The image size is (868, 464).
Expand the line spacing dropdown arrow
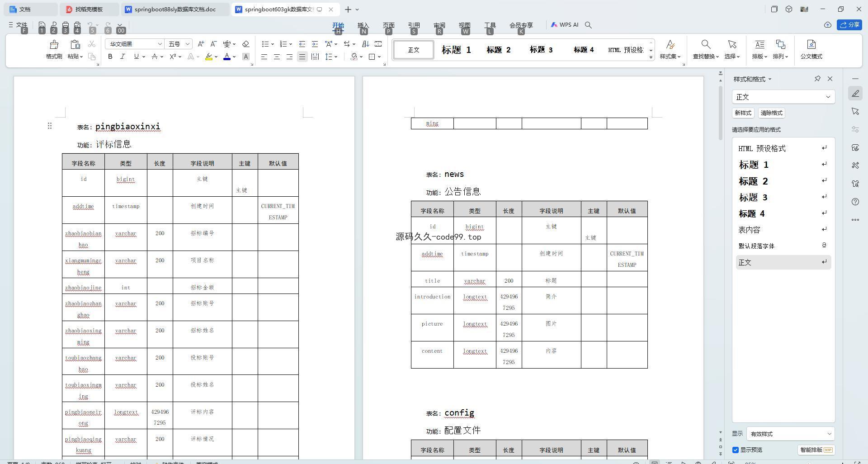(x=336, y=57)
